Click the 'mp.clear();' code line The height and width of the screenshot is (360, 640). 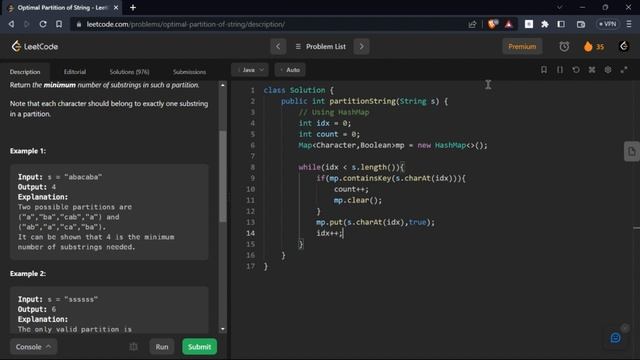(x=358, y=200)
